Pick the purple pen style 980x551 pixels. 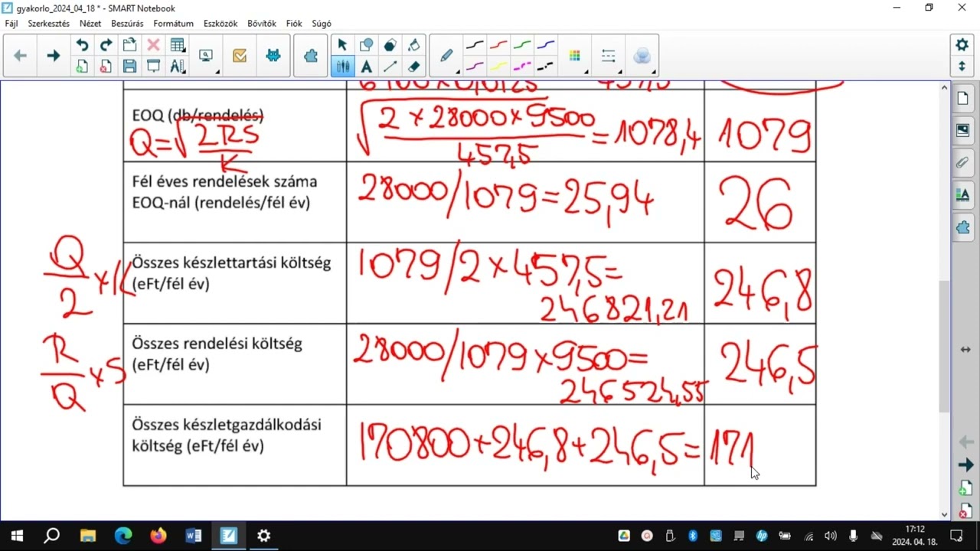pyautogui.click(x=475, y=67)
